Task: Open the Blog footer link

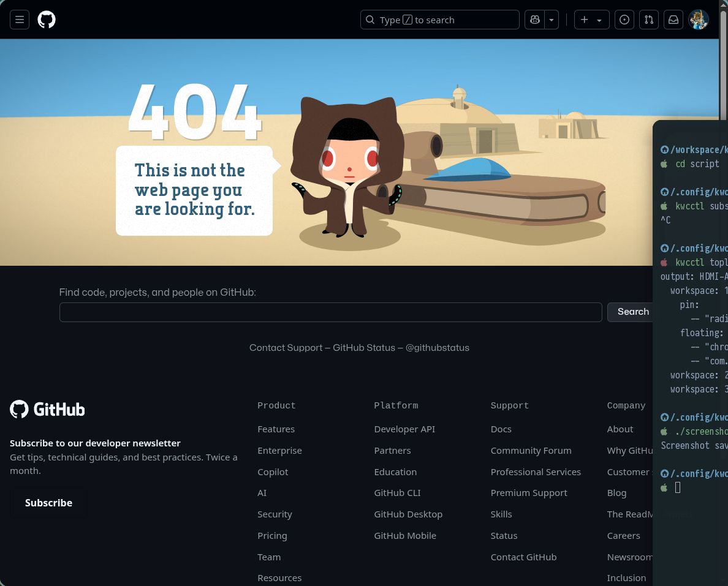Action: pyautogui.click(x=616, y=493)
